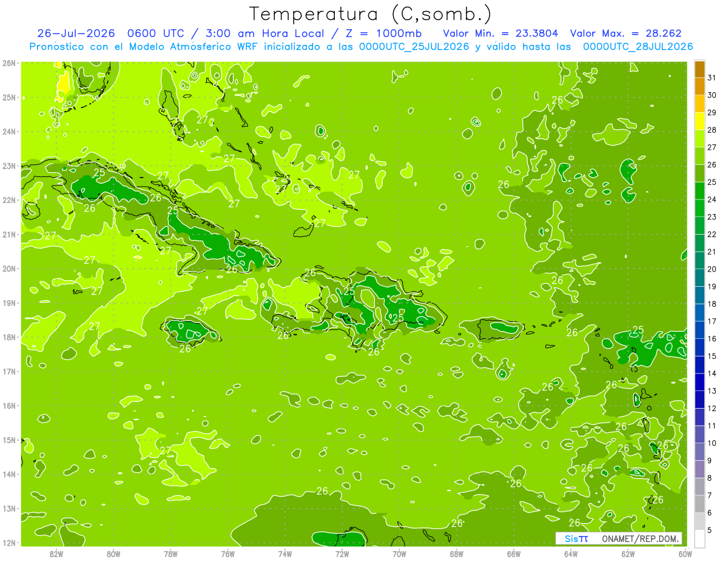Viewport: 728px width, 562px height.
Task: Click the legend scale label "31"
Action: [x=712, y=78]
